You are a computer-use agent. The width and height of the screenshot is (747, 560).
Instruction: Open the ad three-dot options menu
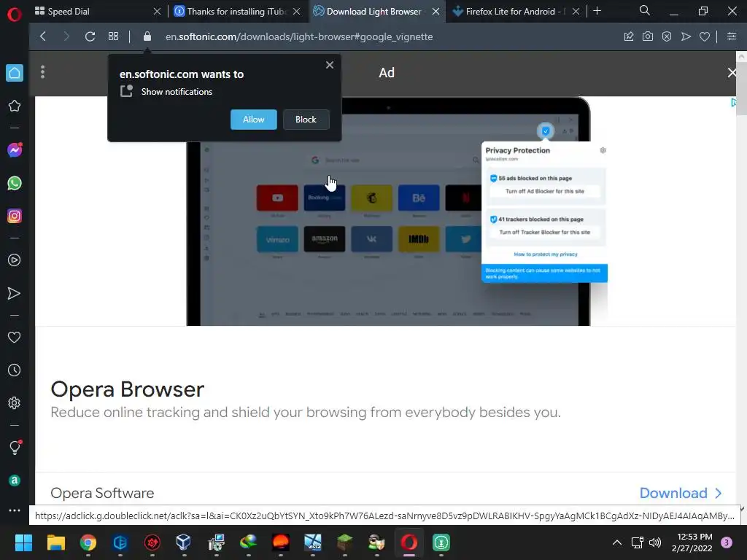tap(43, 72)
